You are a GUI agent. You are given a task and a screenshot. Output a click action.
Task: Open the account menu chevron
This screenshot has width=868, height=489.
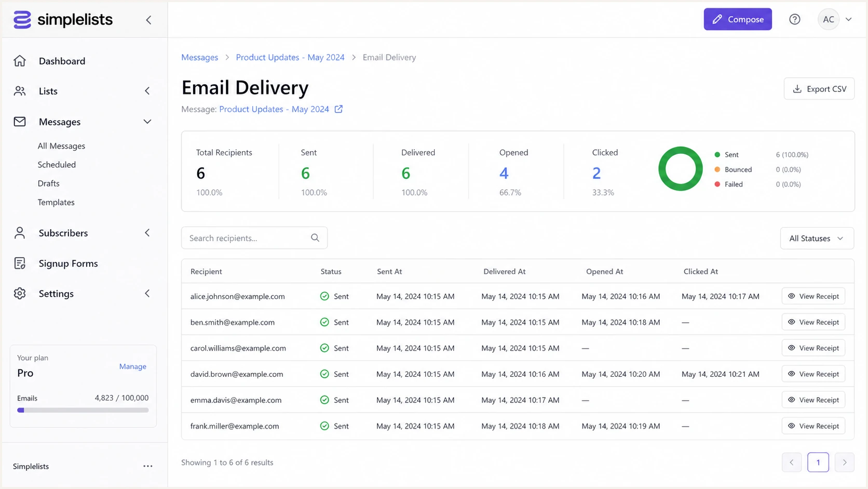pyautogui.click(x=849, y=19)
